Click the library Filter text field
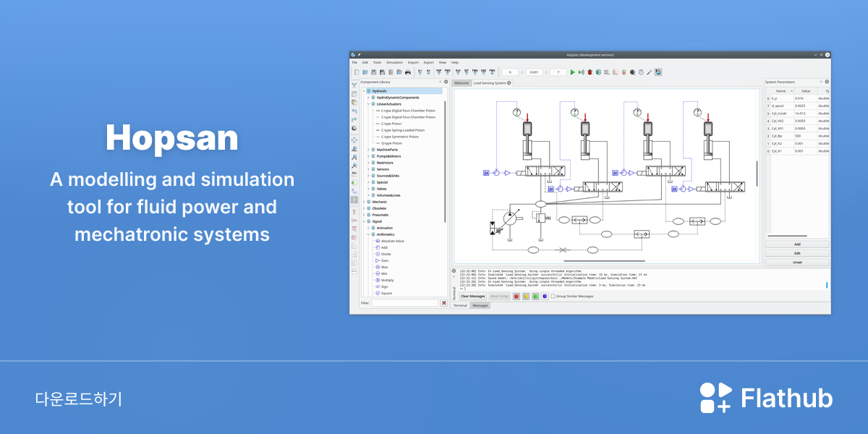Viewport: 868px width, 434px height. tap(405, 303)
